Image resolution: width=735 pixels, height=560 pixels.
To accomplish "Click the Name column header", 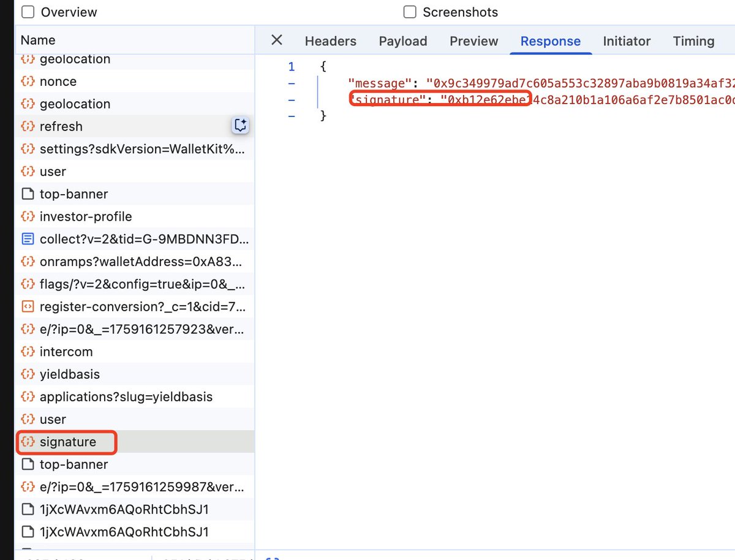I will pos(38,40).
